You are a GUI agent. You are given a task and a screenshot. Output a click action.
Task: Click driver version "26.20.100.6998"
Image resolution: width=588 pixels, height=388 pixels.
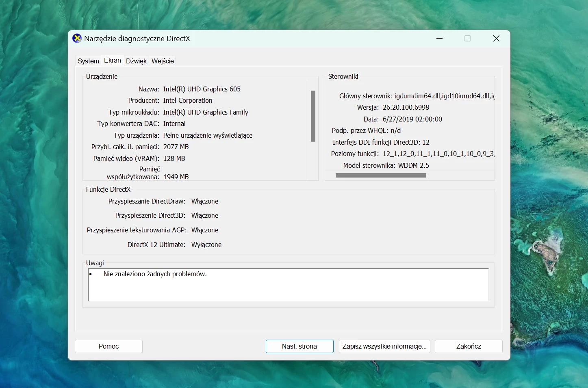pos(406,107)
